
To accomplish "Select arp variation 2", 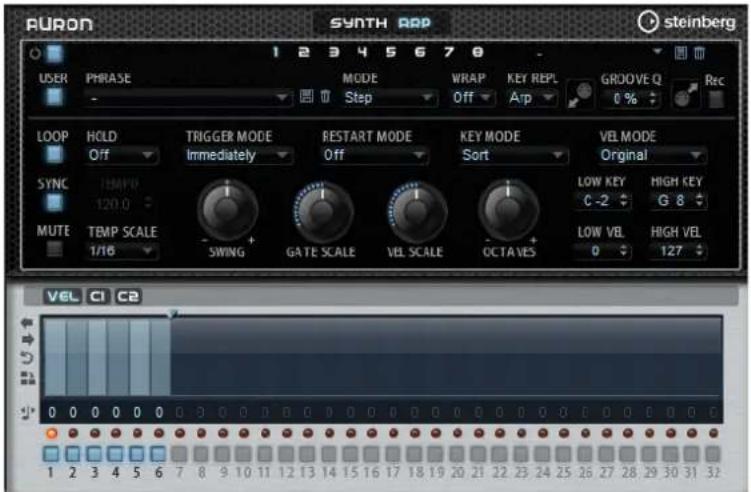I will click(x=304, y=52).
